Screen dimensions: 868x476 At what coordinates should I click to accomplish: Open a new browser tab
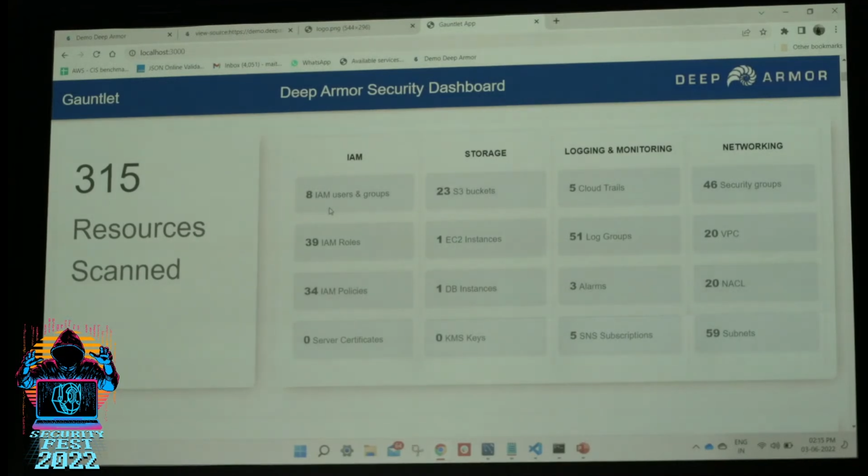coord(556,21)
